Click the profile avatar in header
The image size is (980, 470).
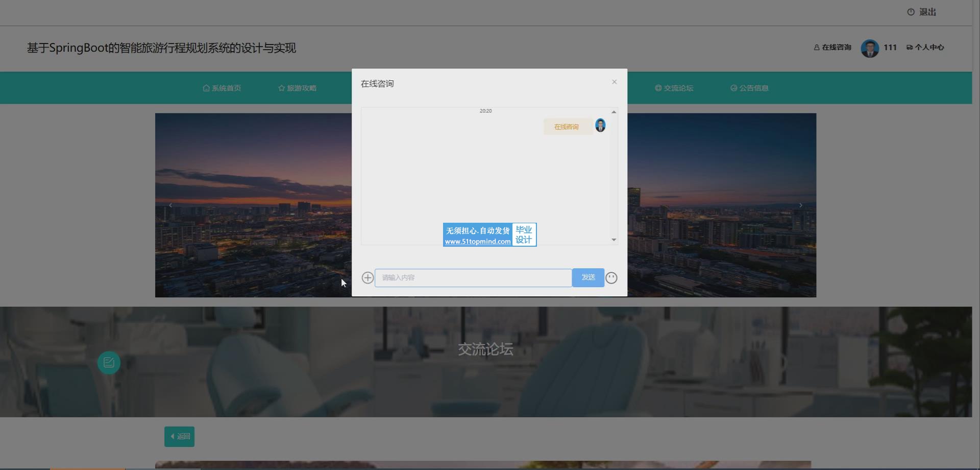869,48
